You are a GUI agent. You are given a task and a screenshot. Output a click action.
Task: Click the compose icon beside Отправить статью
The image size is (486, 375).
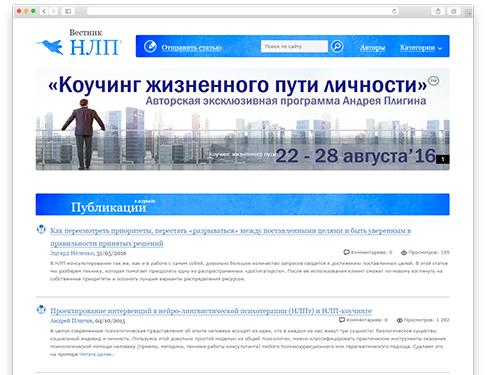pos(150,46)
